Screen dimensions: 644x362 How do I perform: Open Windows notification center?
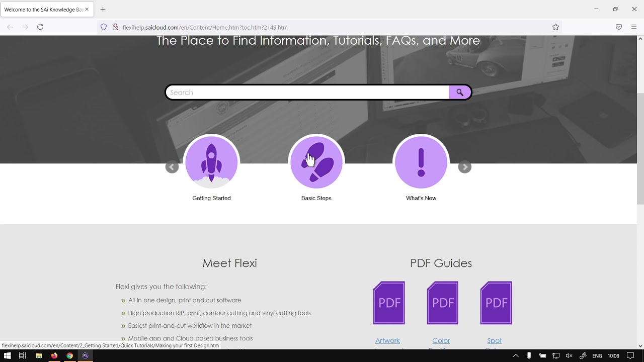pyautogui.click(x=630, y=355)
